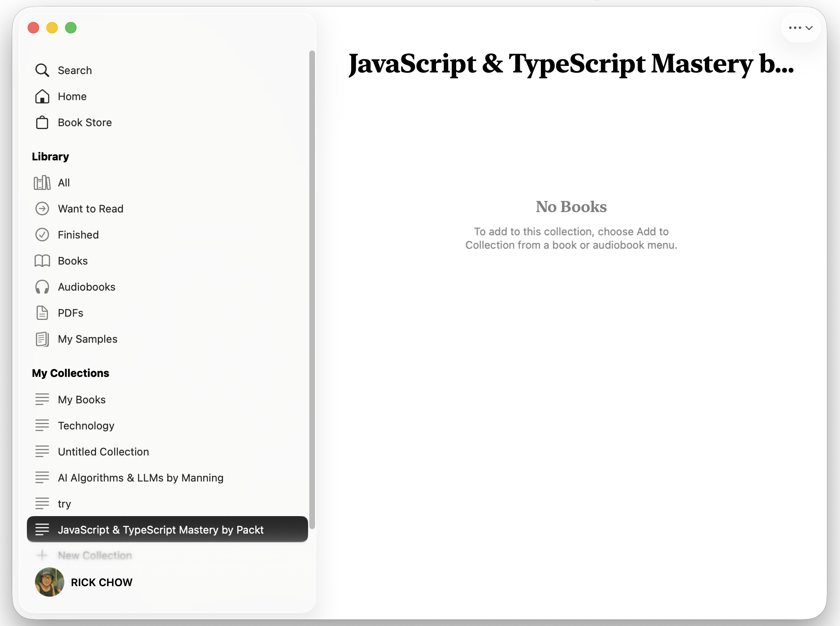Screen dimensions: 840x626
Task: Click the Audiobooks headphones icon
Action: coord(42,287)
